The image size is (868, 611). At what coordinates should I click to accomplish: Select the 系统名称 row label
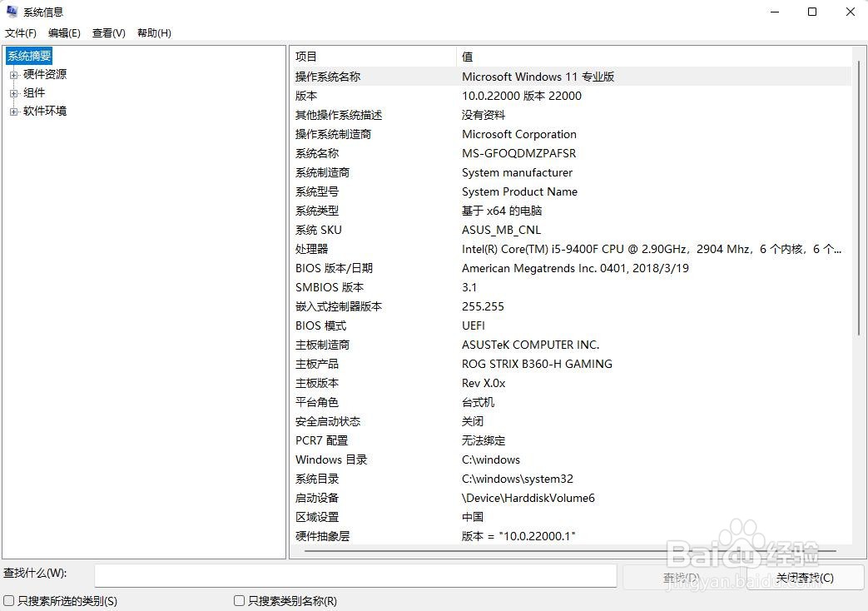tap(316, 153)
